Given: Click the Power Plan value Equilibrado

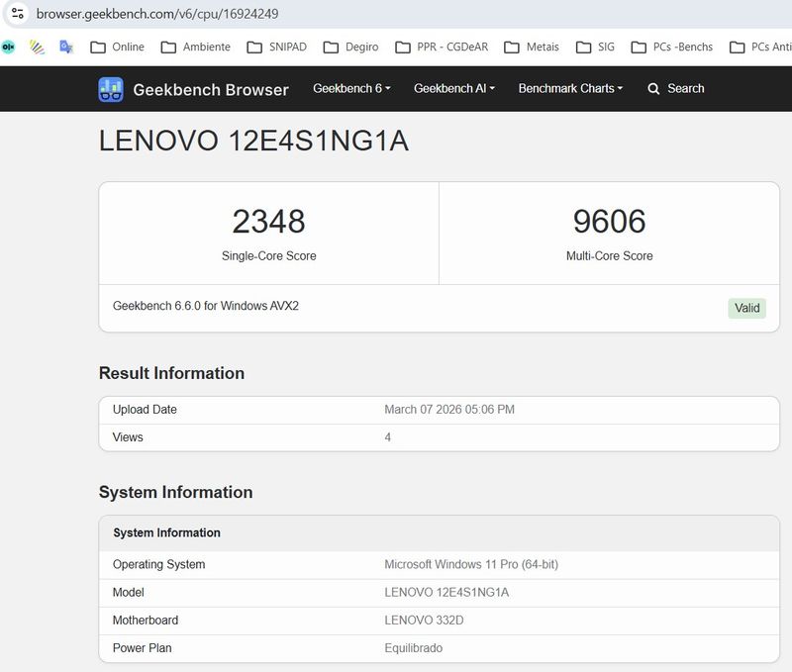Looking at the screenshot, I should coord(413,648).
